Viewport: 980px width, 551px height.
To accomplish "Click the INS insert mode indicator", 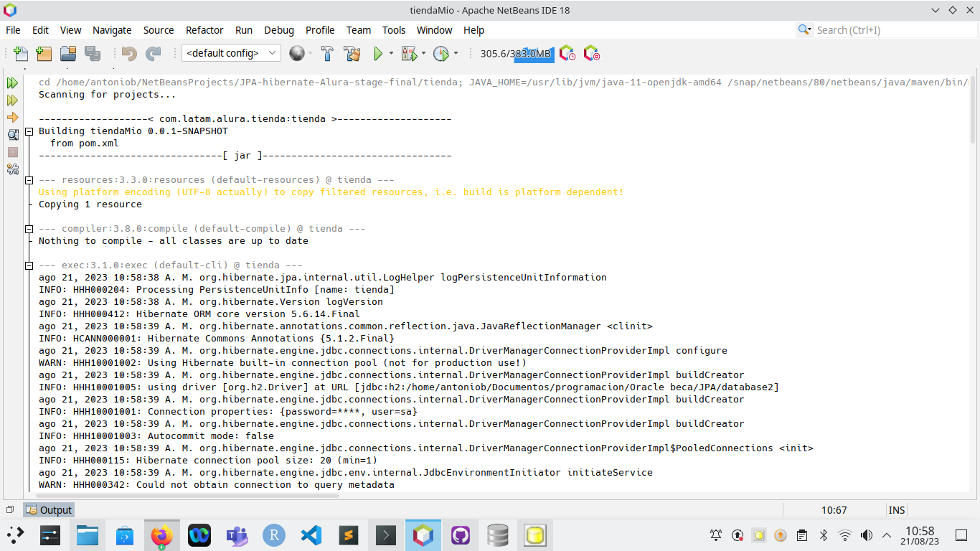I will point(897,510).
